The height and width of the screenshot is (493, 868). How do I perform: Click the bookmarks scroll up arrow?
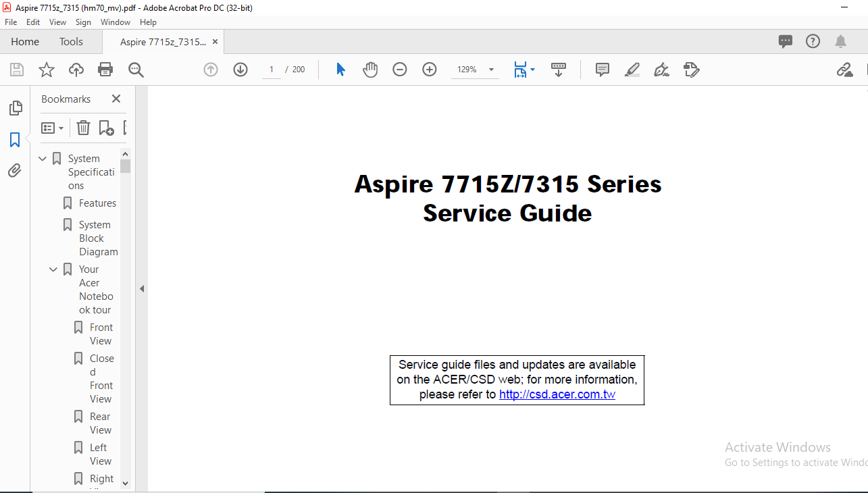click(x=125, y=153)
